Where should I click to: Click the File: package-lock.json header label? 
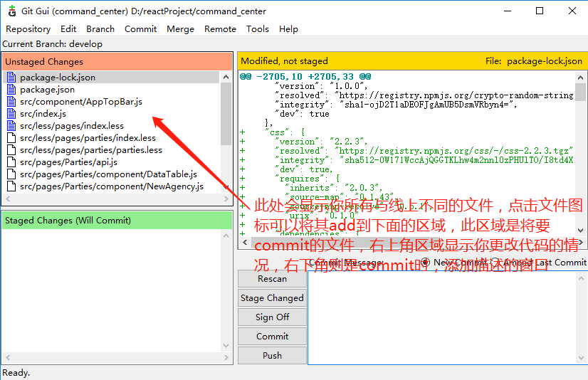(534, 60)
